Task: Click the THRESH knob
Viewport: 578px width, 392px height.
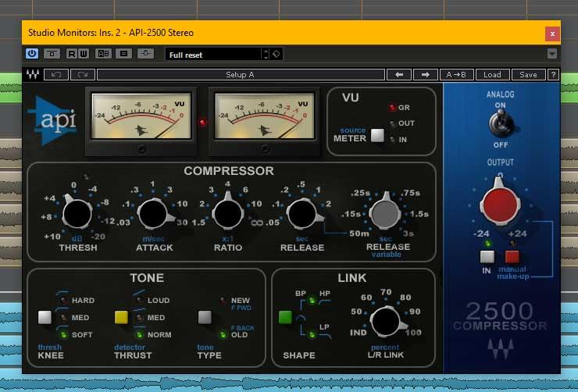Action: tap(77, 214)
